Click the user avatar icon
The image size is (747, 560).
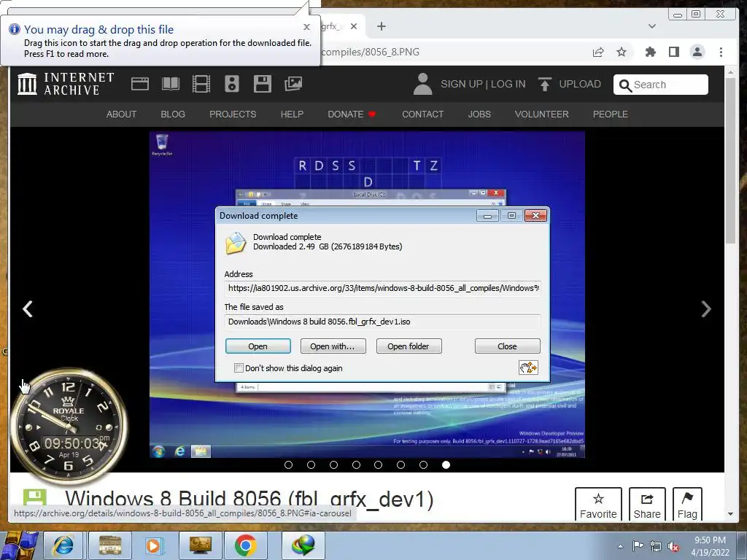[422, 84]
